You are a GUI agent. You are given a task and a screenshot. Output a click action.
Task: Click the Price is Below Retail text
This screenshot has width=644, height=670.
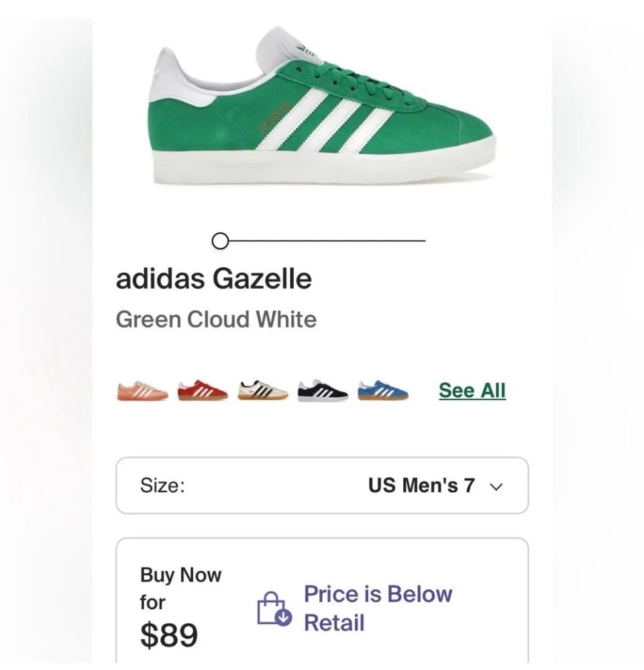[x=378, y=608]
